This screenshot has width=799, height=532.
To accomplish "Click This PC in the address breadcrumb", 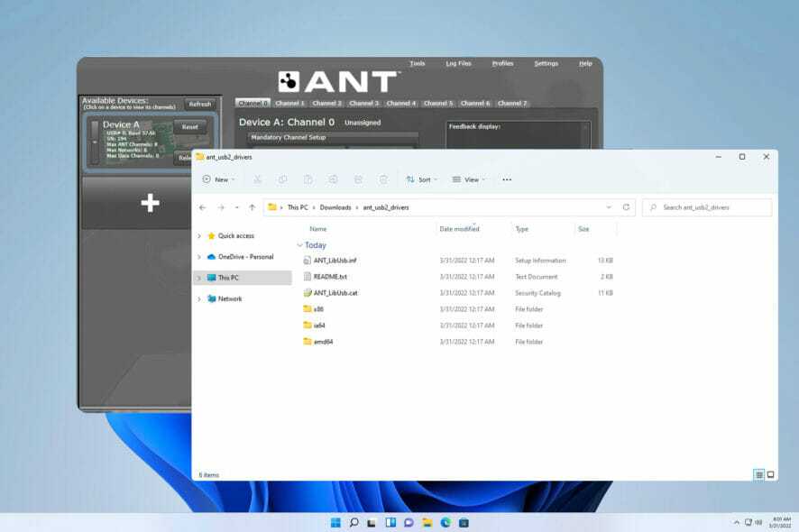I will pos(298,207).
